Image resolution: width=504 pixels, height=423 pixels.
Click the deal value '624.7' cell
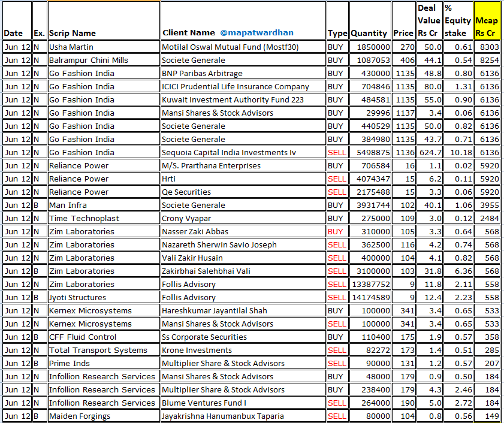click(430, 152)
